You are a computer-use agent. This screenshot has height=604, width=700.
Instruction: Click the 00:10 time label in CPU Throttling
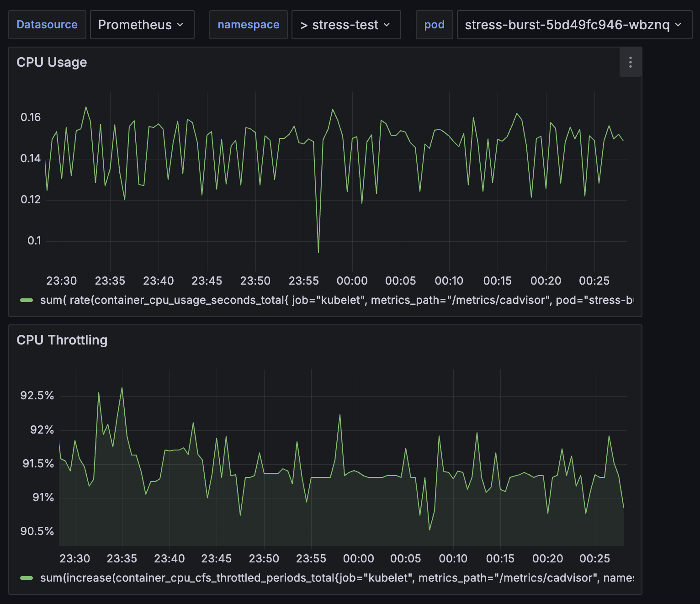[x=453, y=559]
